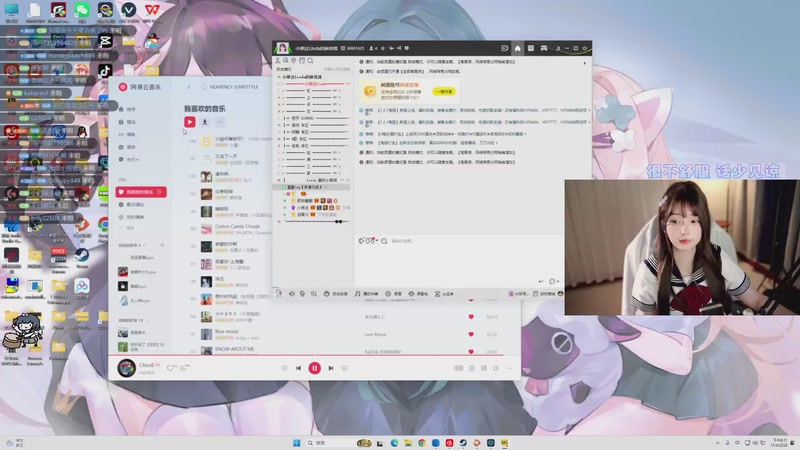Play the Cotton Candy Clouds song row

click(237, 229)
